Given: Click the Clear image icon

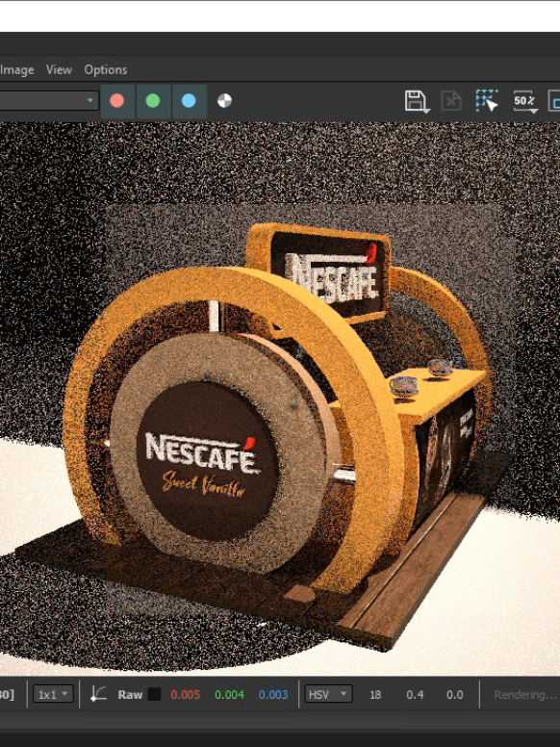Looking at the screenshot, I should coord(451,101).
